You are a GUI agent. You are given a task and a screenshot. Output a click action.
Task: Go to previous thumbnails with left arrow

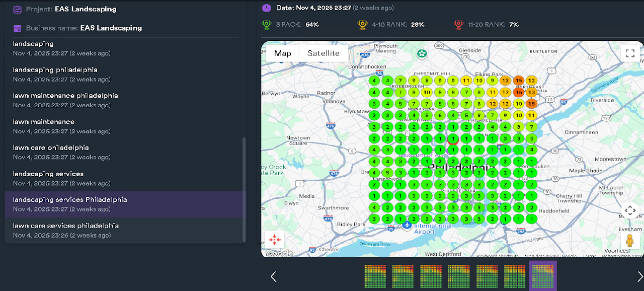click(x=273, y=276)
